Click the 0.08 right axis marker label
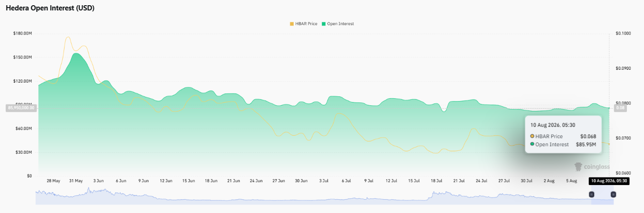Screen dimensions: 644x213 [x=620, y=108]
